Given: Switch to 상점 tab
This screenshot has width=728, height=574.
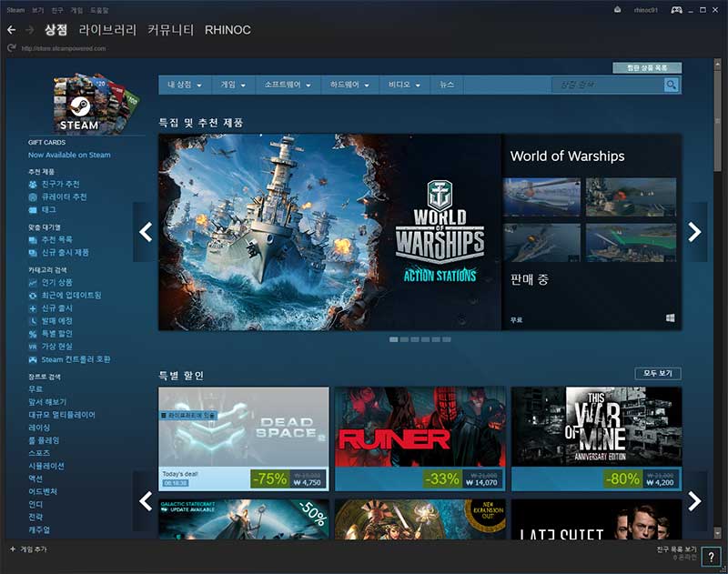Looking at the screenshot, I should pyautogui.click(x=56, y=30).
